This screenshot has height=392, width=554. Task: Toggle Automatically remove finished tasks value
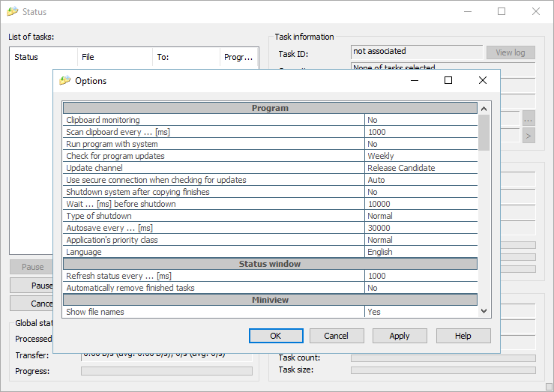421,288
